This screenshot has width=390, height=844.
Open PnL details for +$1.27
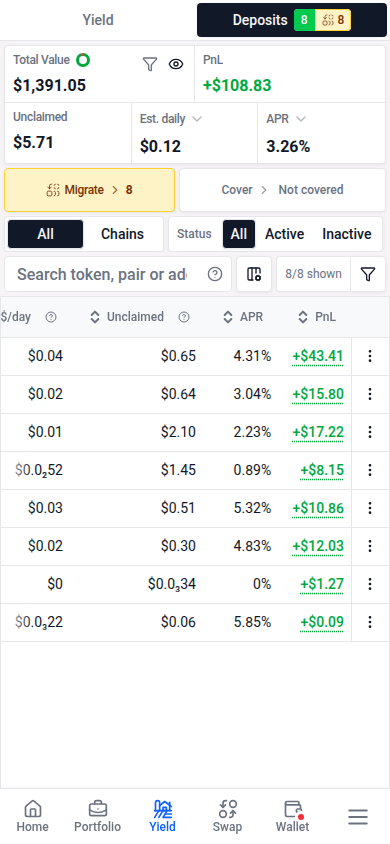pyautogui.click(x=322, y=584)
